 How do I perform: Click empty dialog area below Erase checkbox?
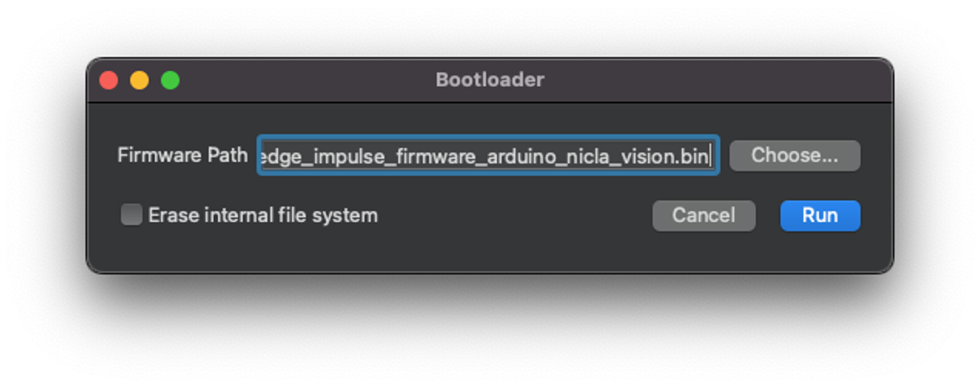pyautogui.click(x=308, y=251)
